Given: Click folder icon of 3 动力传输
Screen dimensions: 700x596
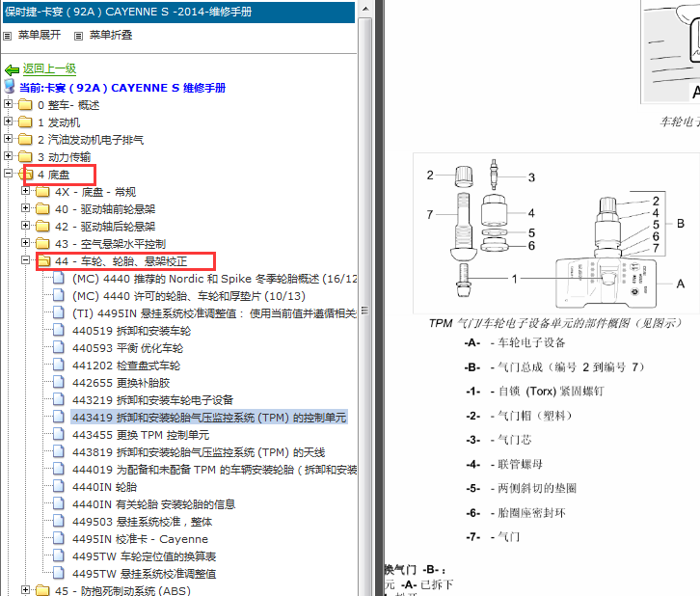Looking at the screenshot, I should point(25,156).
